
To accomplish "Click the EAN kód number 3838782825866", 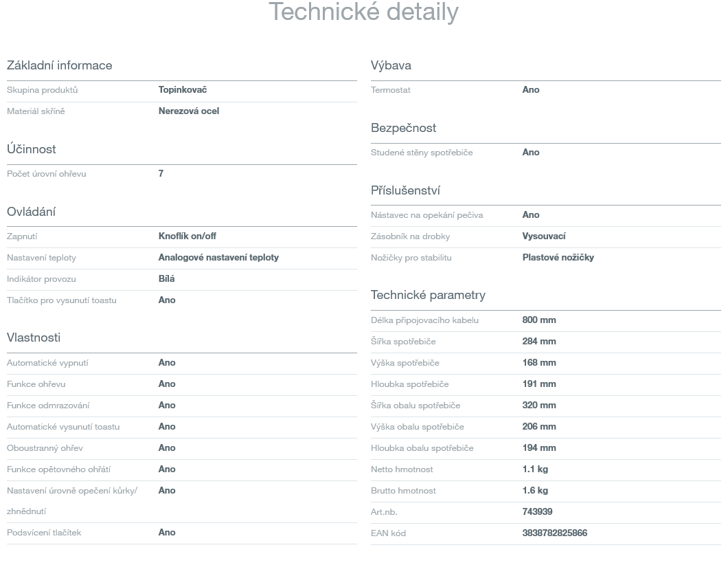I will click(554, 533).
